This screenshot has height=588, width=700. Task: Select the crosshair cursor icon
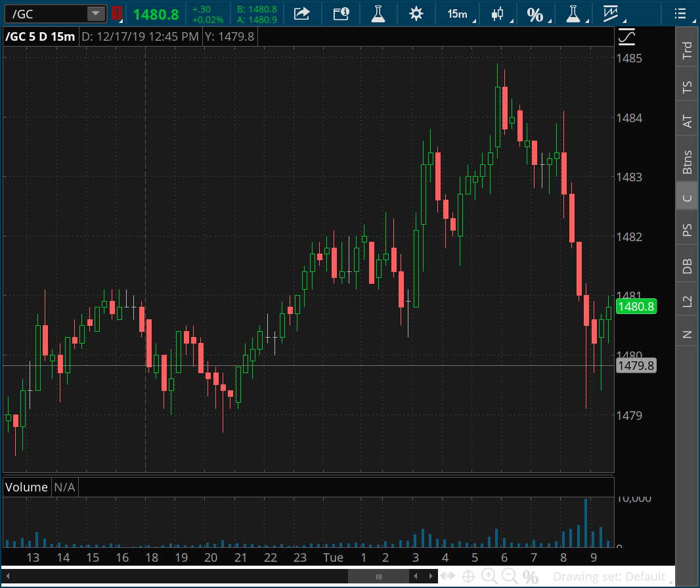[468, 576]
